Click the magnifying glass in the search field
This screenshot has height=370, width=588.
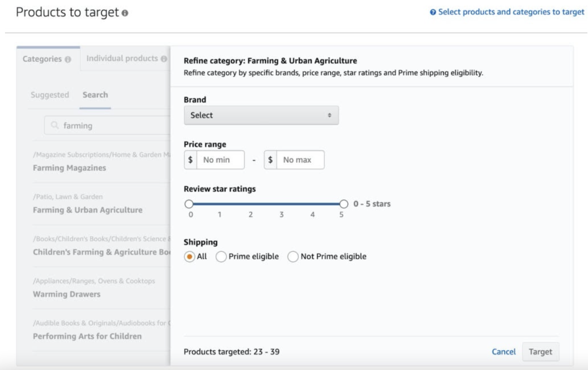[55, 125]
